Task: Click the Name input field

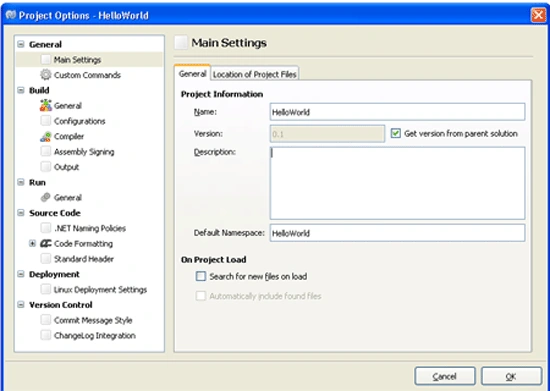Action: point(397,112)
